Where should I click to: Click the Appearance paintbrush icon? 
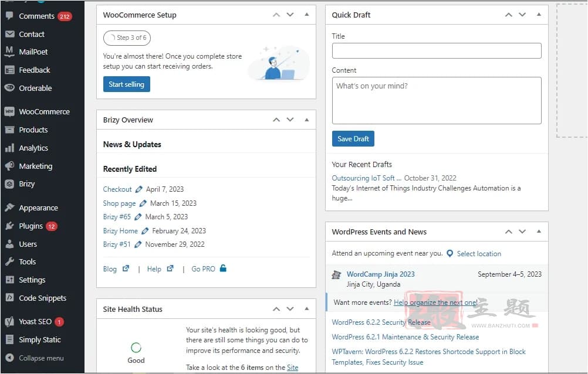(x=9, y=208)
